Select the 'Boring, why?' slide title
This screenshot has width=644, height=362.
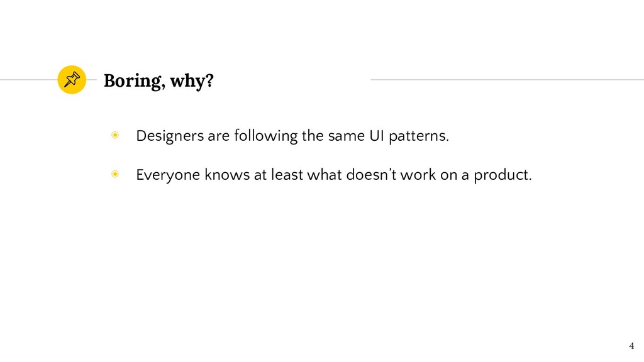pyautogui.click(x=158, y=81)
